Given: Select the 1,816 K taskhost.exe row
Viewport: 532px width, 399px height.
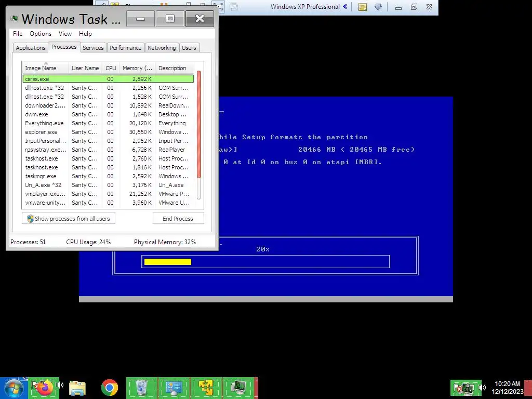Looking at the screenshot, I should click(x=108, y=167).
